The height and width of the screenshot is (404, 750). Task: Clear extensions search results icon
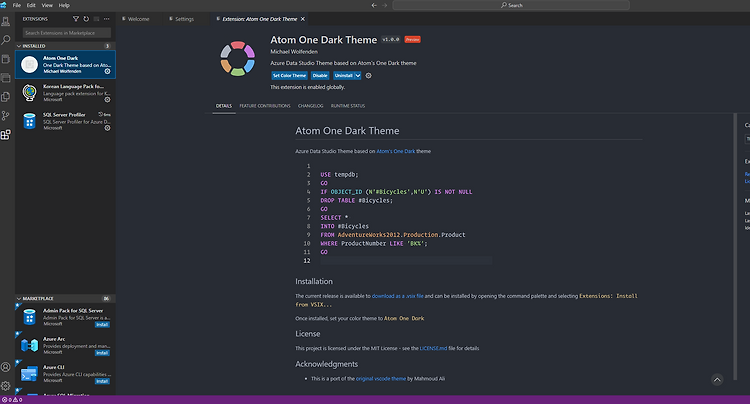click(x=96, y=19)
